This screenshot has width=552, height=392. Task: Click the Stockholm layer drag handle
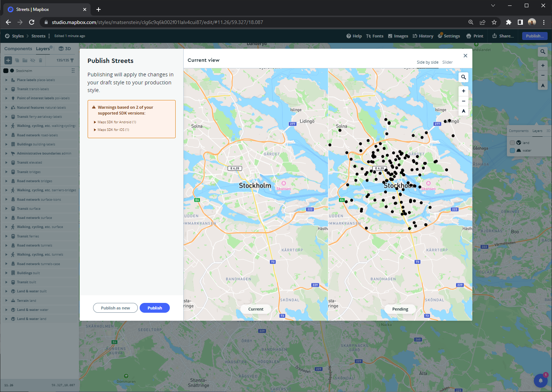click(x=73, y=71)
